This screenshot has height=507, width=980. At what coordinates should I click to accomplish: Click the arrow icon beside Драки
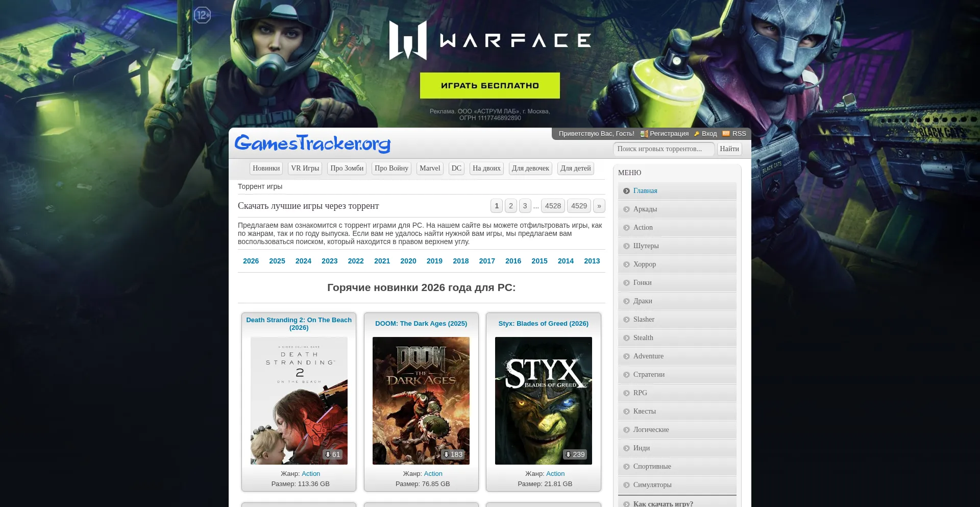coord(626,301)
